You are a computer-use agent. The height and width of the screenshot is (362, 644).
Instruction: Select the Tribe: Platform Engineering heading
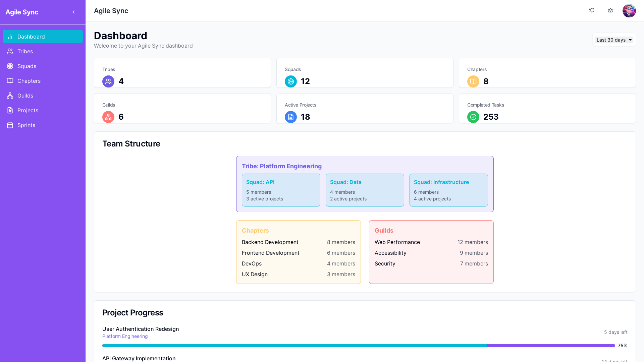coord(282,166)
